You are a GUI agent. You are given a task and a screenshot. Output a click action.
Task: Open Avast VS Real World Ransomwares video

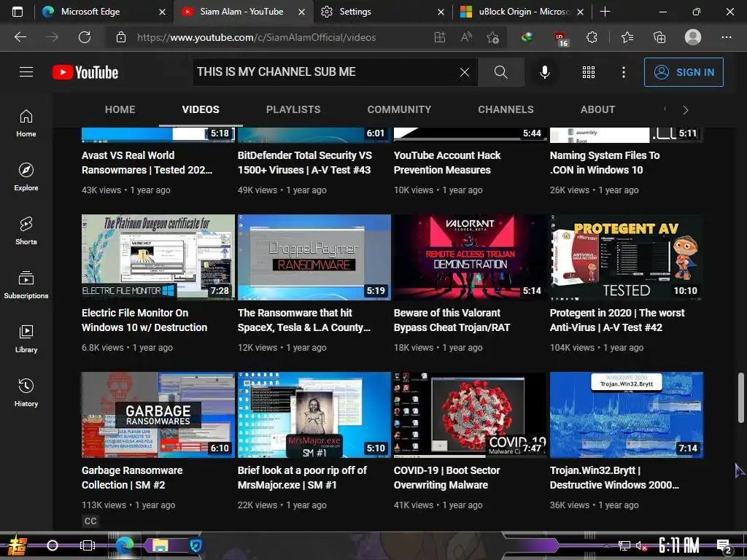click(147, 163)
